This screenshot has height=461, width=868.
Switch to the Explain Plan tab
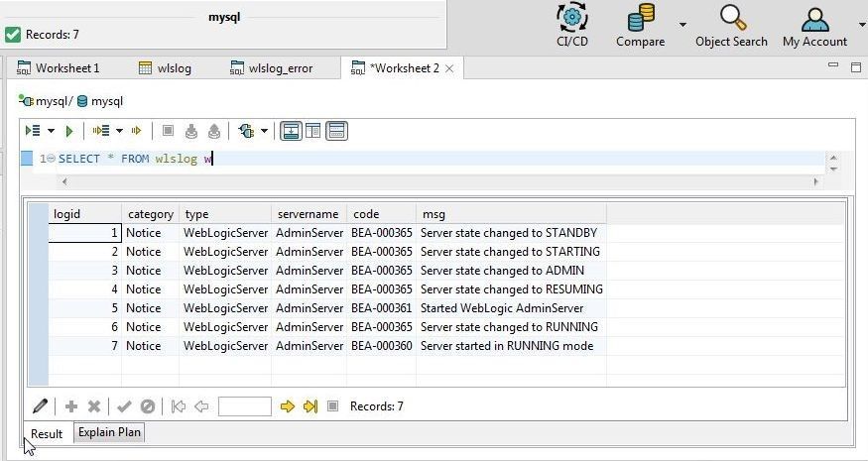[109, 432]
